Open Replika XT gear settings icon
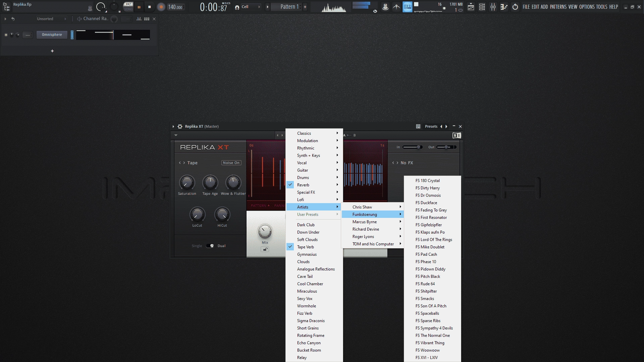Viewport: 644px width, 362px height. (x=180, y=126)
